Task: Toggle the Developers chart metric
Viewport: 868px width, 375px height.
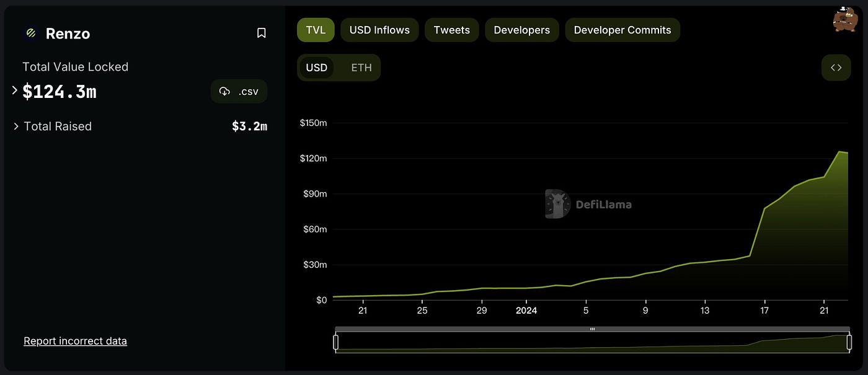Action: 521,30
